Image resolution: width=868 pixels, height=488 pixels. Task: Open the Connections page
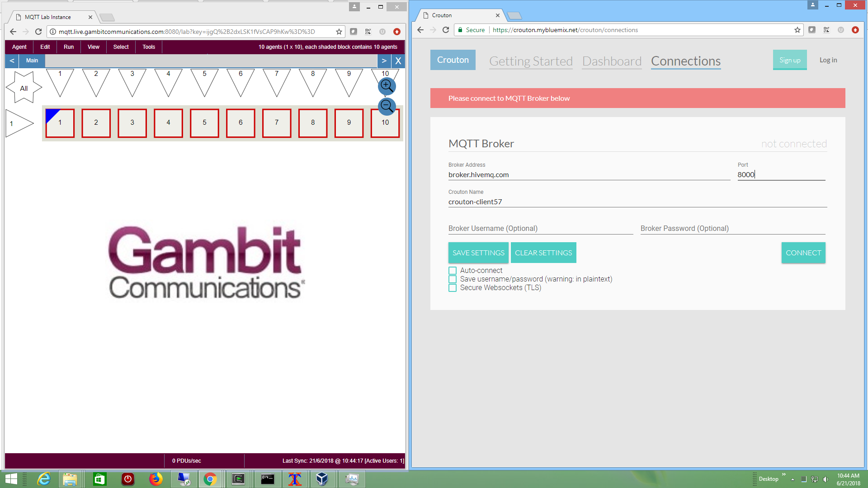[686, 61]
